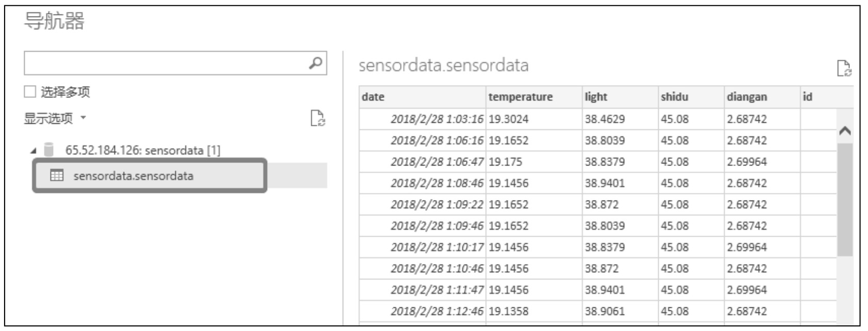868x331 pixels.
Task: Refresh the navigator tree list icon
Action: (318, 119)
